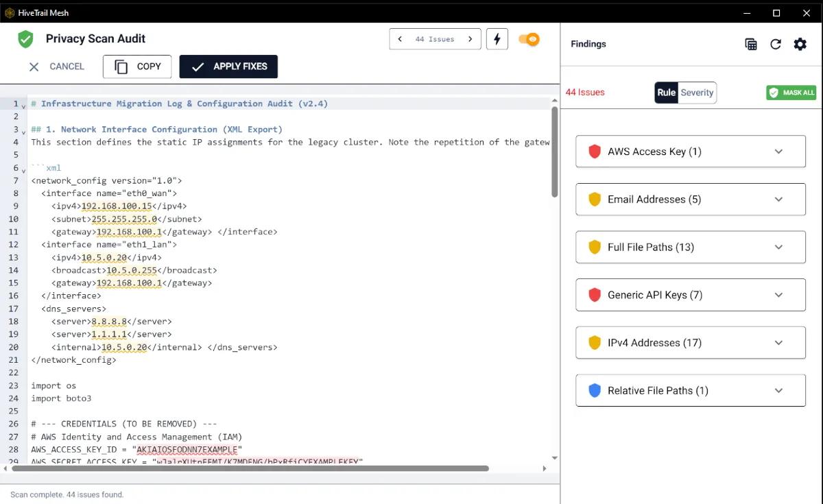The image size is (823, 504).
Task: Expand Email Addresses (5) chevron
Action: (x=778, y=200)
